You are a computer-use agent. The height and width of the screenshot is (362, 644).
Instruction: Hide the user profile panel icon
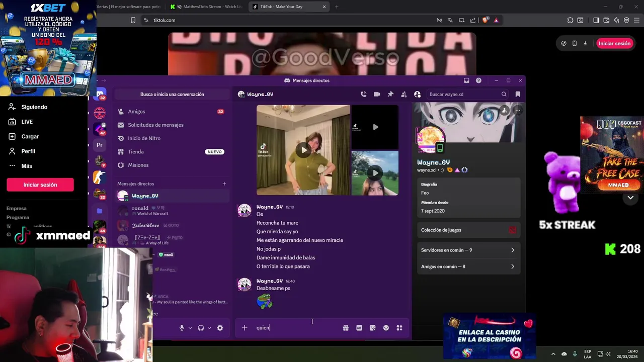point(417,94)
